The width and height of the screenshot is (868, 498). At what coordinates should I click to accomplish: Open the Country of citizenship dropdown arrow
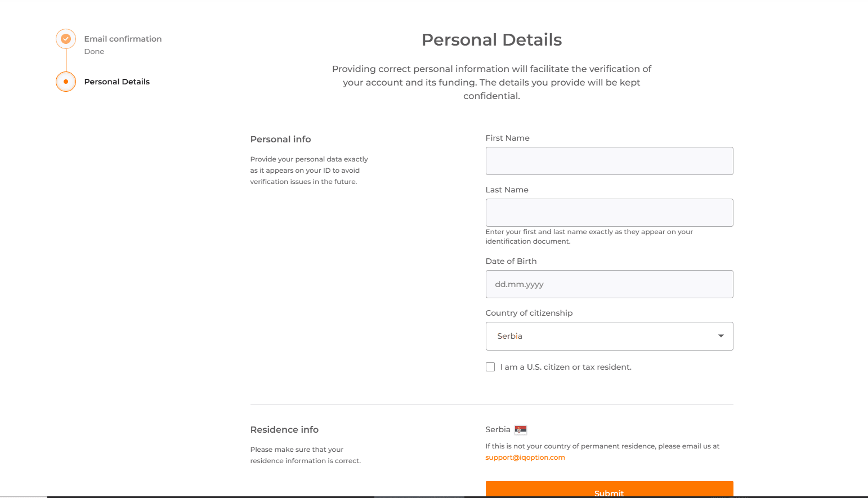(721, 336)
